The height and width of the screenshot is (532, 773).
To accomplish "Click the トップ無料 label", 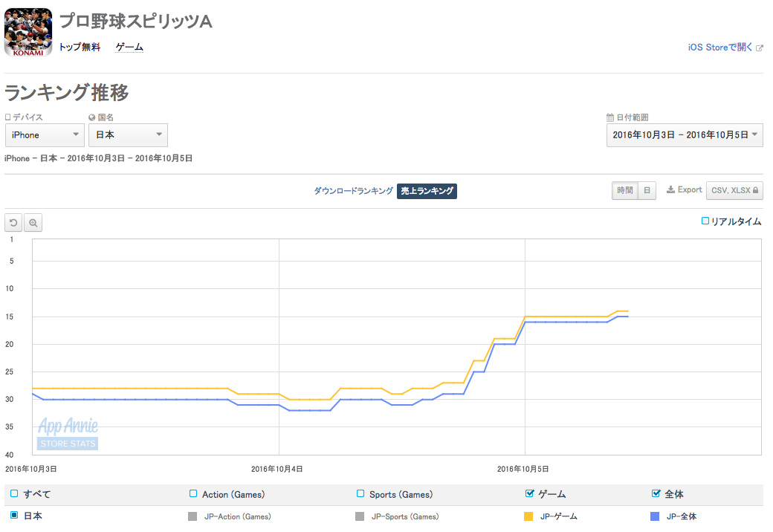I will click(80, 47).
